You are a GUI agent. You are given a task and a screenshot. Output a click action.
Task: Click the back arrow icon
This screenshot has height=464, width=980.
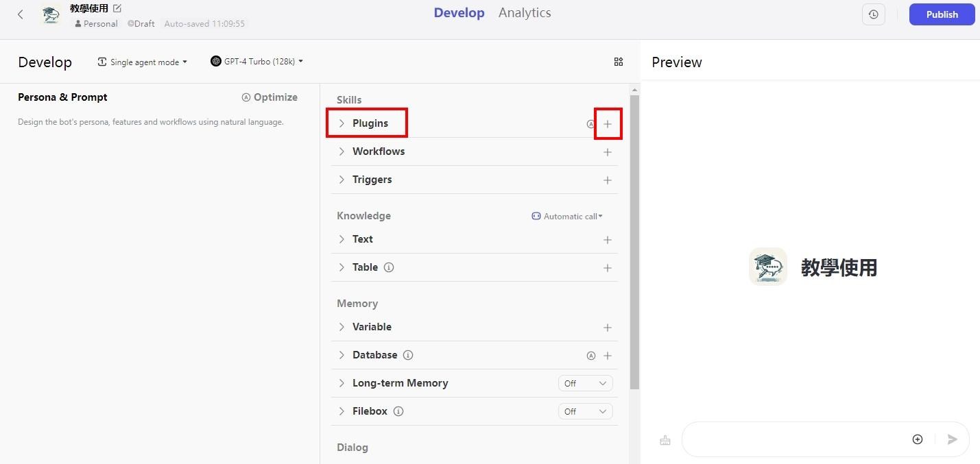coord(21,14)
